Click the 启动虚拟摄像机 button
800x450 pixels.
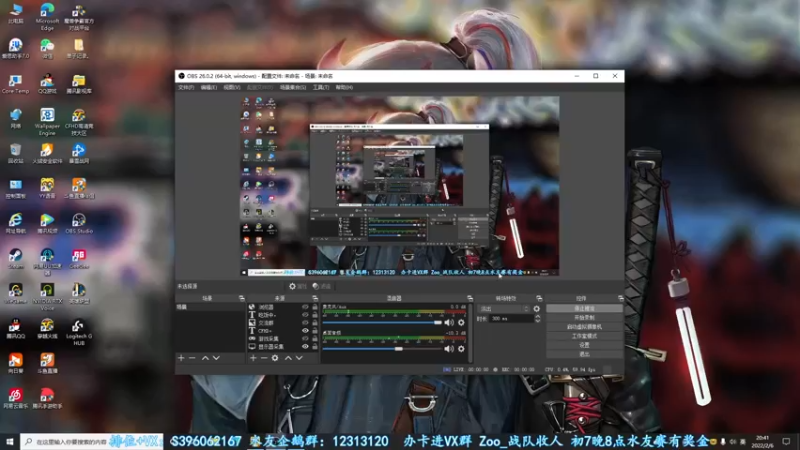point(584,327)
